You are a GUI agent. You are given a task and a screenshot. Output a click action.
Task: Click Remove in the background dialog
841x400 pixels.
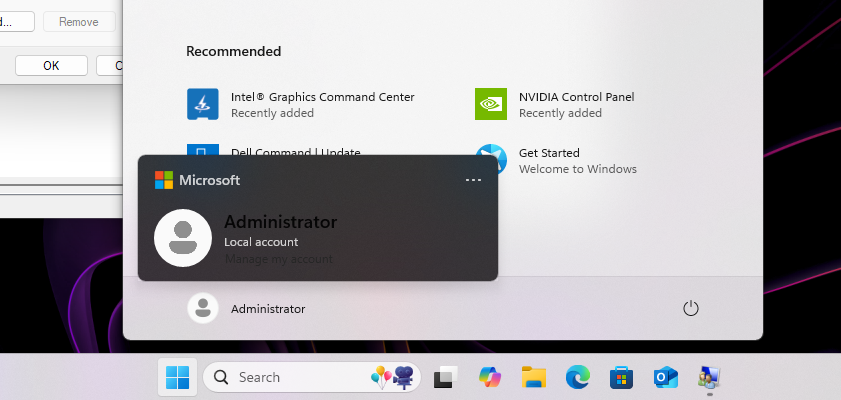tap(79, 22)
